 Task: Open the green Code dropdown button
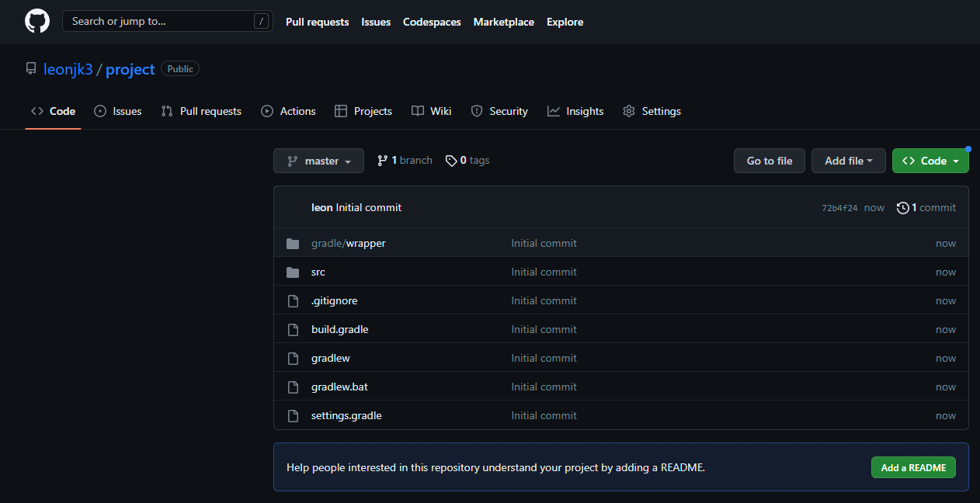point(930,161)
